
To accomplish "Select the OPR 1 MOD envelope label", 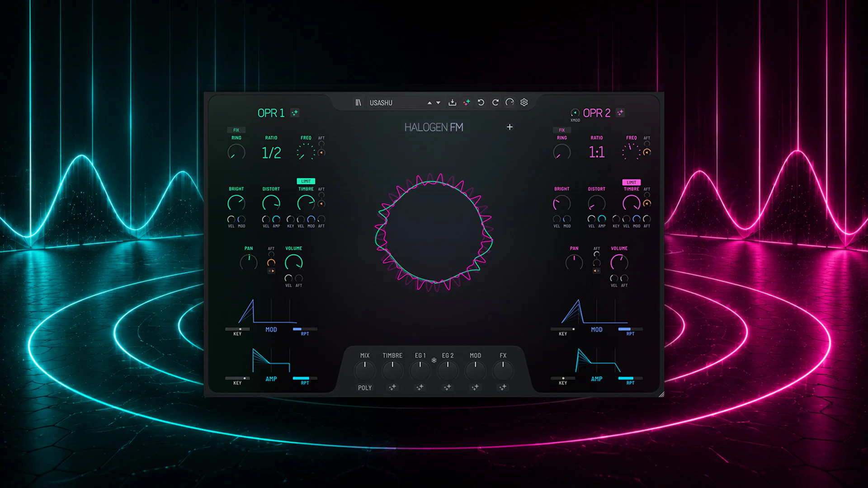I will pos(271,330).
